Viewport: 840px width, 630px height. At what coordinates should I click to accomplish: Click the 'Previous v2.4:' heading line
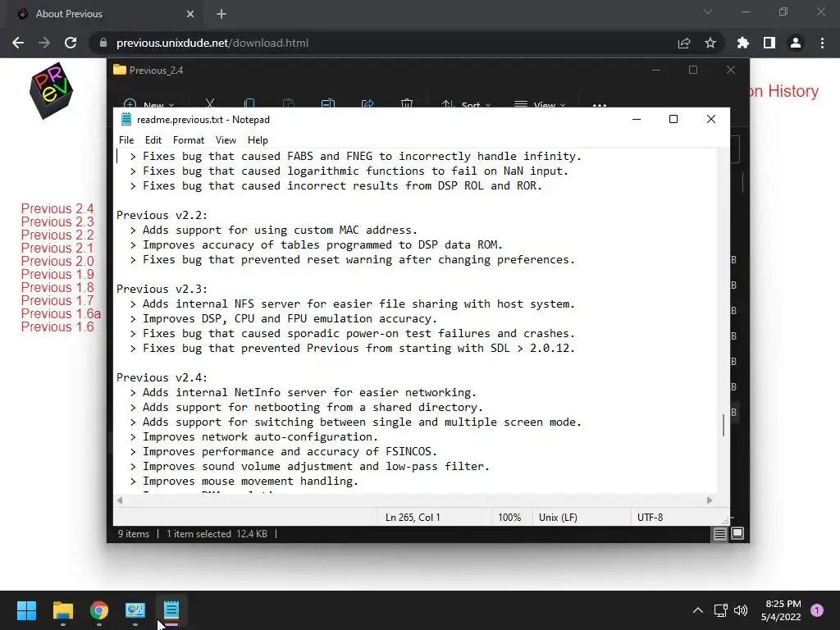click(162, 377)
